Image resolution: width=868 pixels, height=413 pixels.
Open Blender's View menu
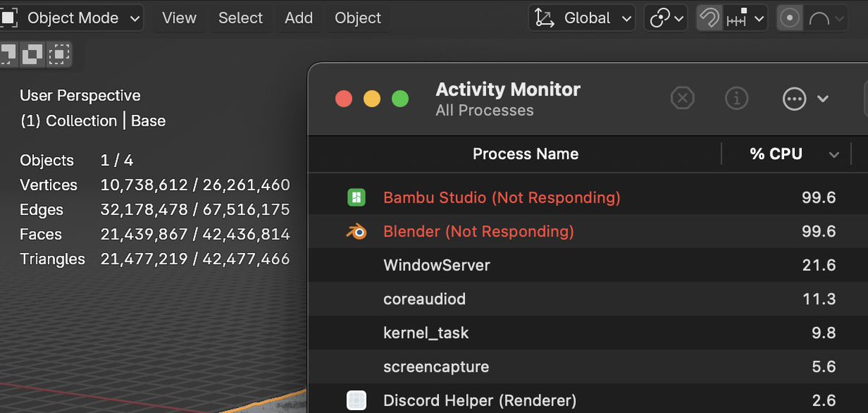(x=179, y=18)
